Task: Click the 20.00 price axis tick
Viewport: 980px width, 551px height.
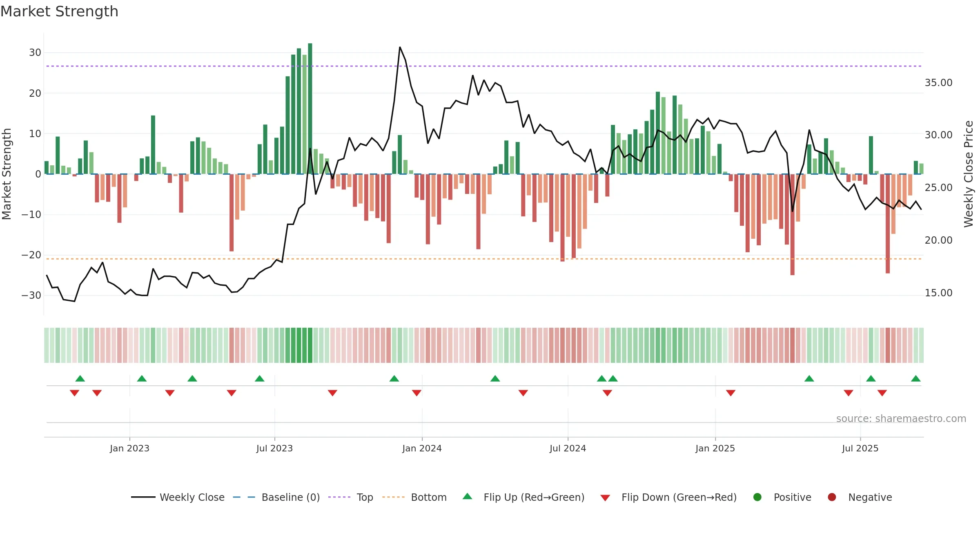Action: coord(938,240)
